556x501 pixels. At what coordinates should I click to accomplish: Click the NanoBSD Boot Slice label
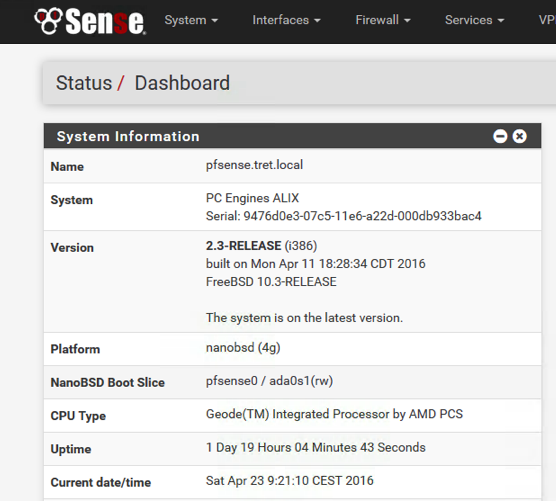point(107,383)
